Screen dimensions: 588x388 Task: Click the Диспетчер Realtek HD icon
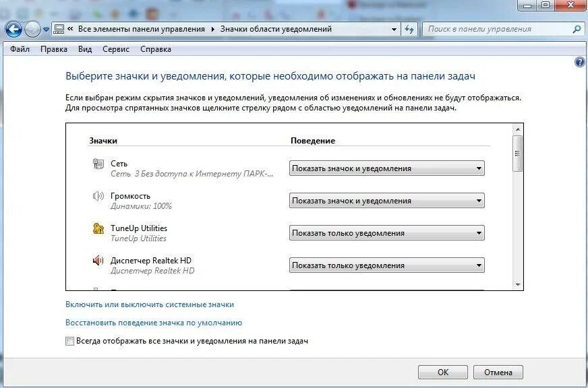point(98,260)
